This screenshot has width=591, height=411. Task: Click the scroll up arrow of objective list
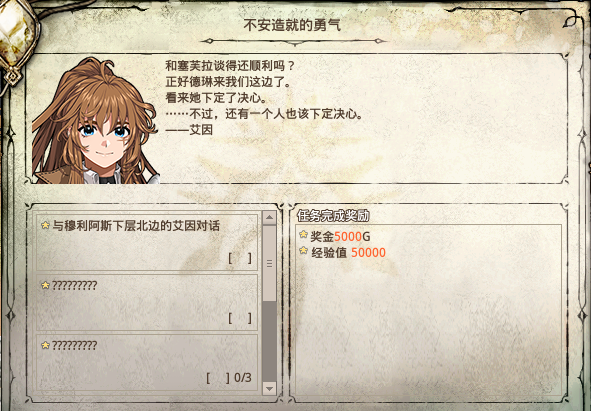(x=269, y=218)
